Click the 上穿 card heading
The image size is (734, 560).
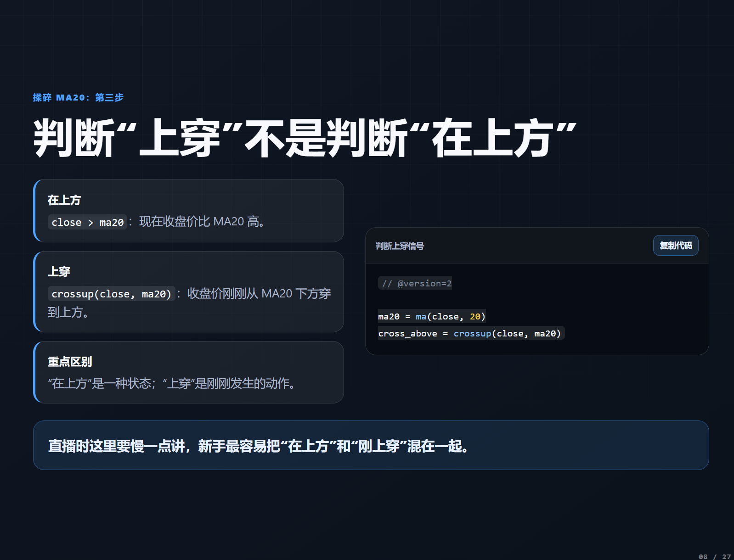pyautogui.click(x=59, y=272)
